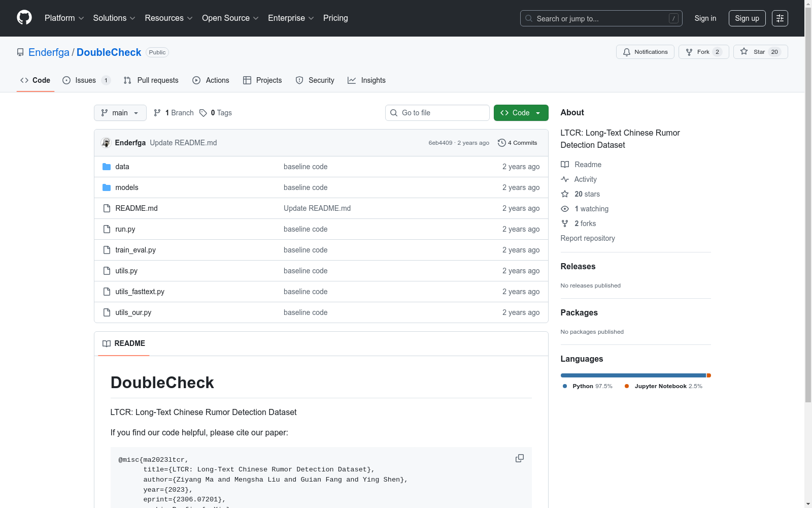This screenshot has height=508, width=812.
Task: Open commit history clock icon
Action: (x=502, y=143)
